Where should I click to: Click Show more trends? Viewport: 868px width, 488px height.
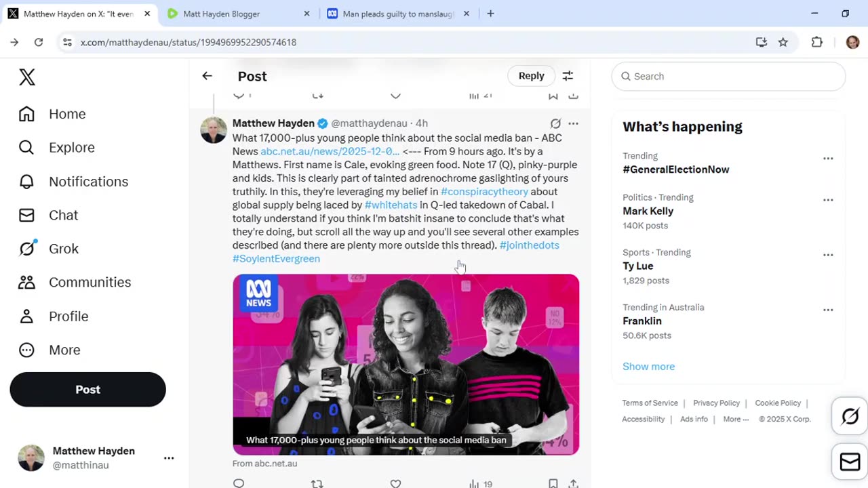(x=648, y=366)
